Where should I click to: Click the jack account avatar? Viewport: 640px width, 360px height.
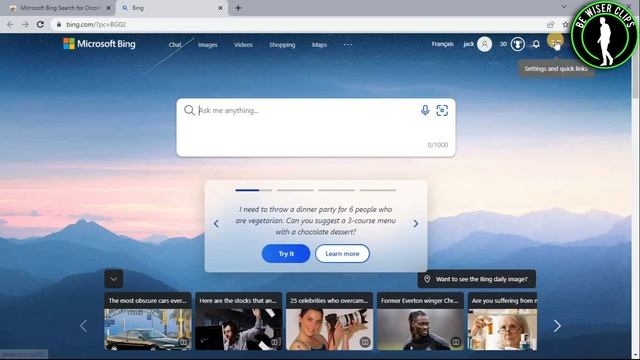(x=484, y=44)
